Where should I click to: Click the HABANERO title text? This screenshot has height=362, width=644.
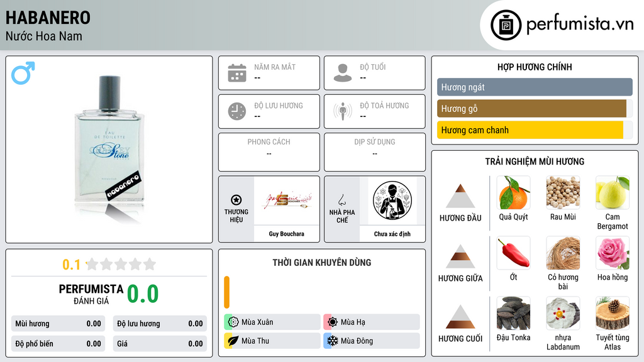pos(48,18)
